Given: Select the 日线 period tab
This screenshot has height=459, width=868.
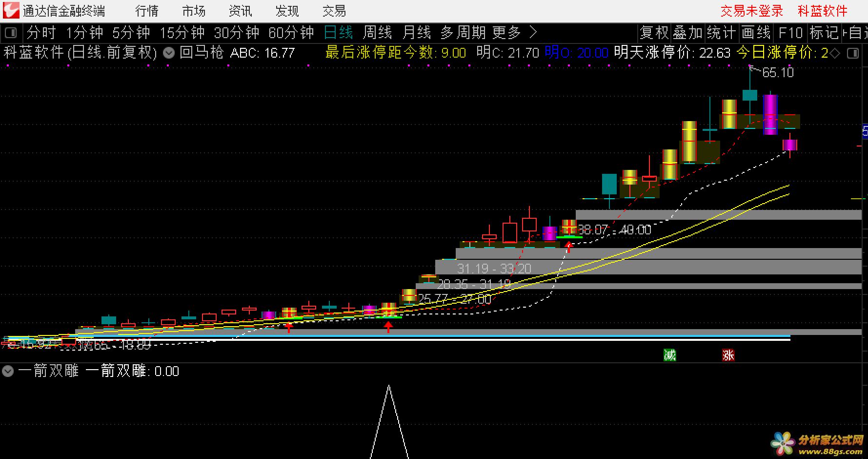Looking at the screenshot, I should pyautogui.click(x=339, y=33).
